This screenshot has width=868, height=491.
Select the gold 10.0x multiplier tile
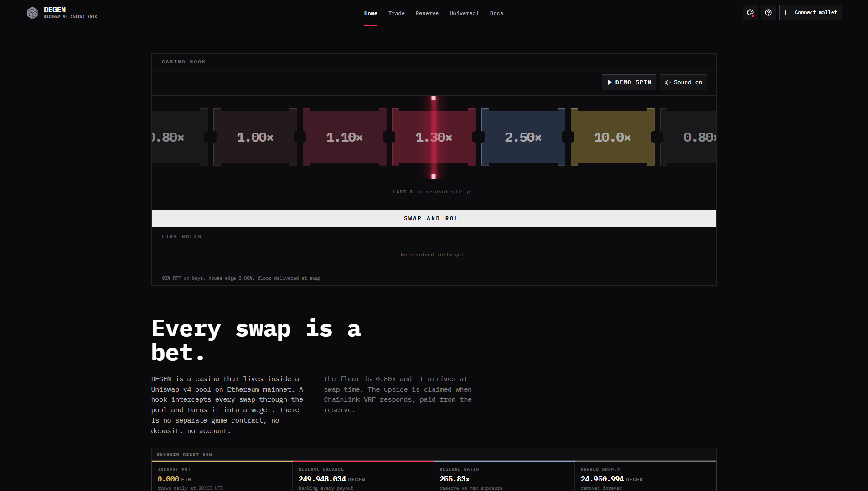613,137
